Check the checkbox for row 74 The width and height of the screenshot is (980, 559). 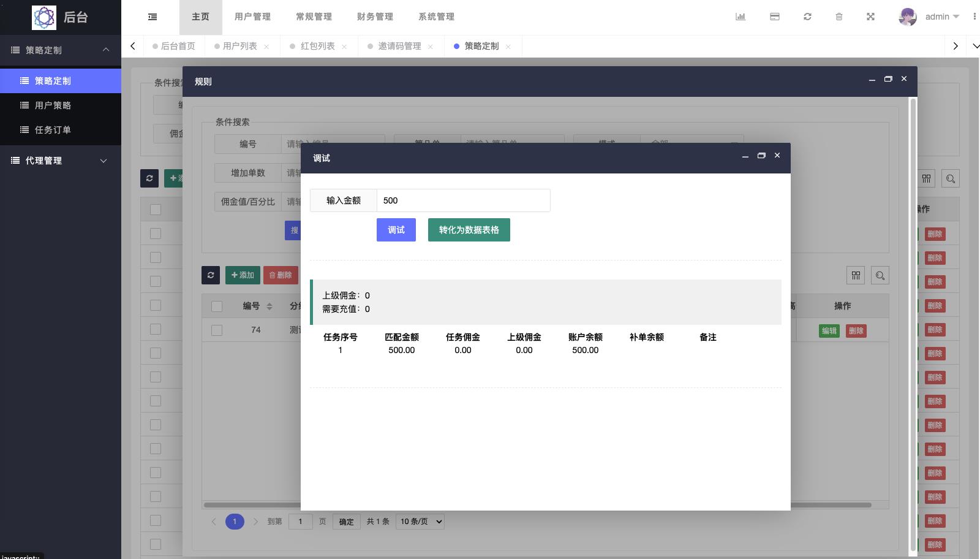click(x=217, y=330)
